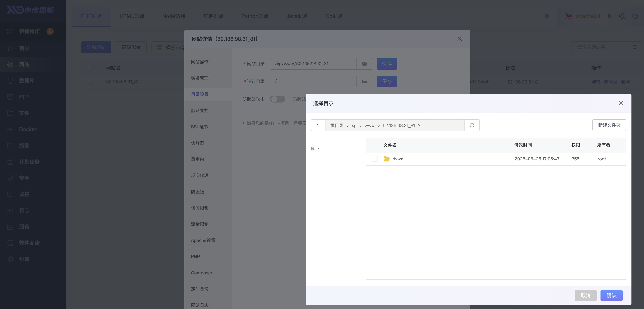This screenshot has height=309, width=644.
Task: Click the back arrow in directory picker
Action: [318, 125]
